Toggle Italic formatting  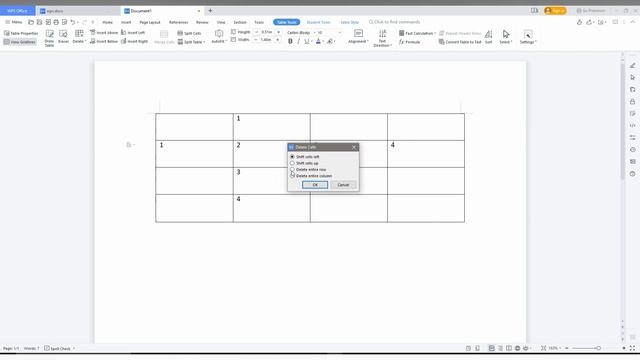298,41
